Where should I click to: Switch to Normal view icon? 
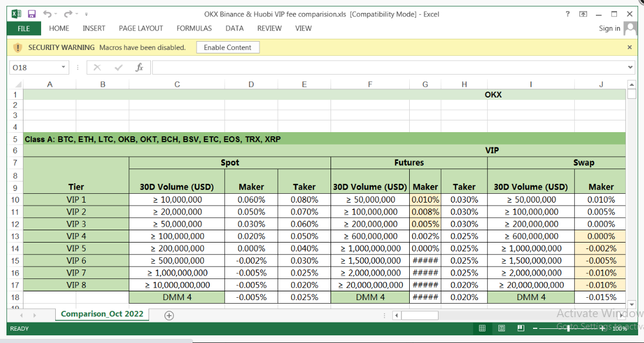[482, 328]
